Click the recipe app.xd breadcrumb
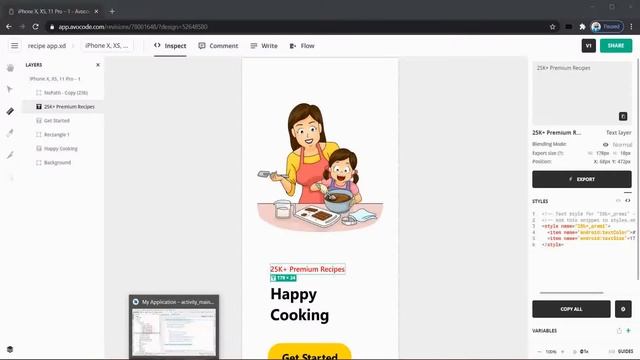Screen dimensions: 640x360 (x=47, y=46)
